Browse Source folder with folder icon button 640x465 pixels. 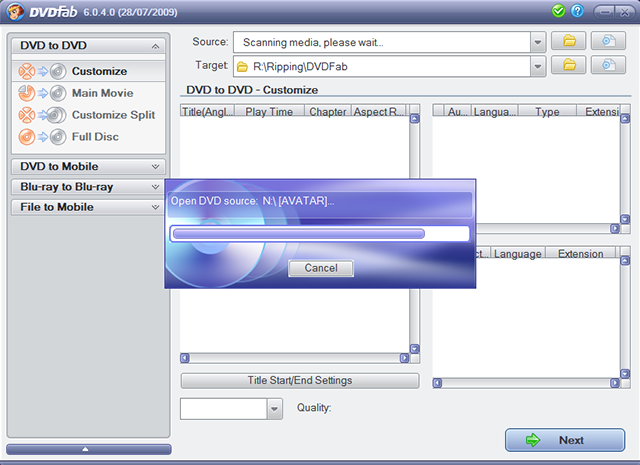point(569,41)
